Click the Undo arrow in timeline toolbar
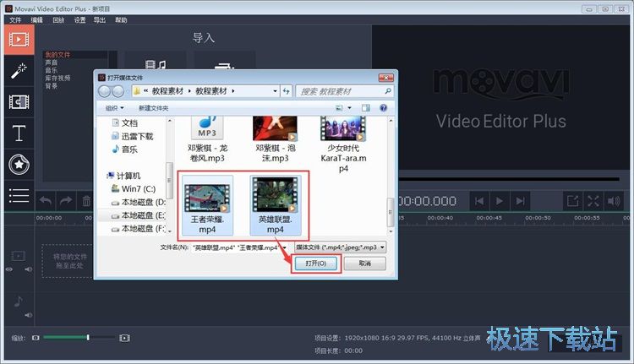Image resolution: width=634 pixels, height=364 pixels. (46, 201)
